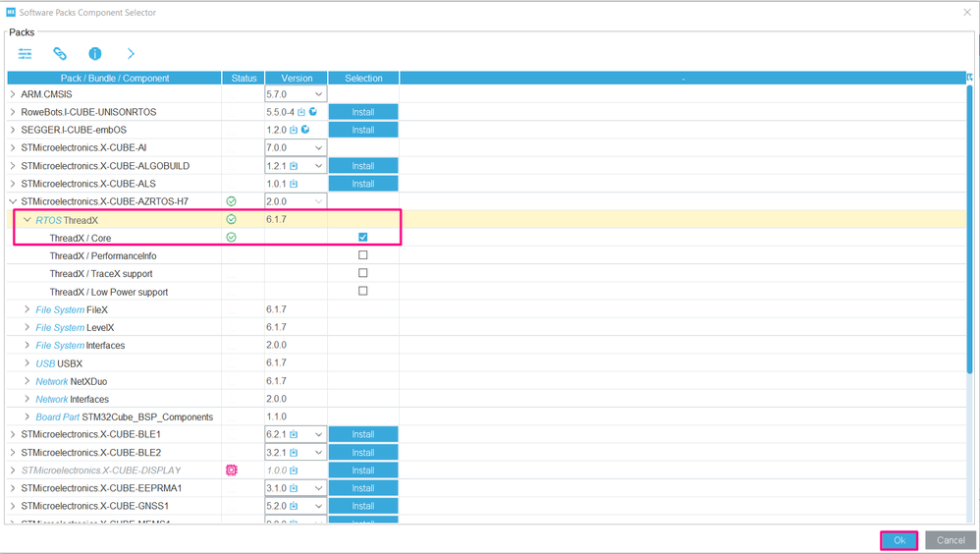980x554 pixels.
Task: Click pink chip status icon for X-CUBE-DISPLAY
Action: [x=231, y=471]
